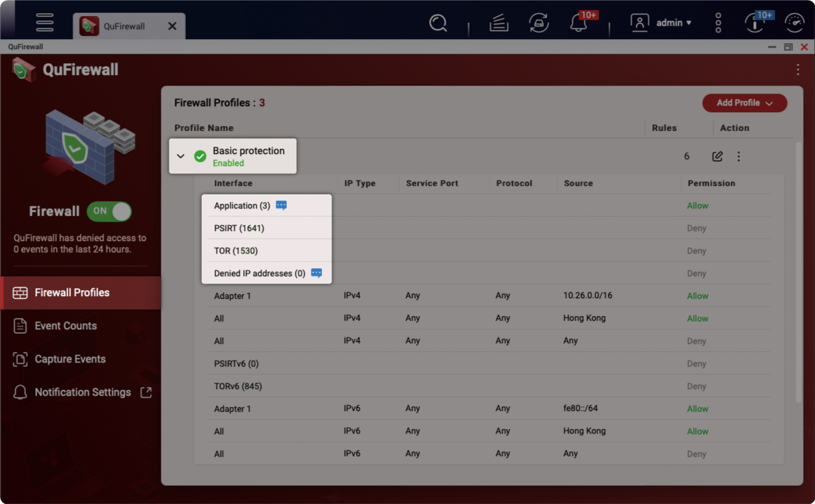Click the green Enabled checkmark icon

[x=200, y=156]
